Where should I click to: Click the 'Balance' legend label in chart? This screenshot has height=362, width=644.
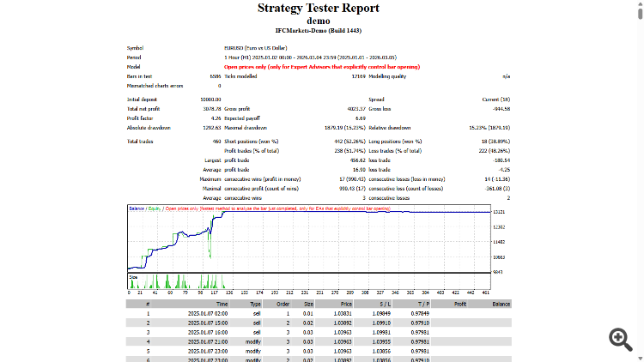pos(137,208)
